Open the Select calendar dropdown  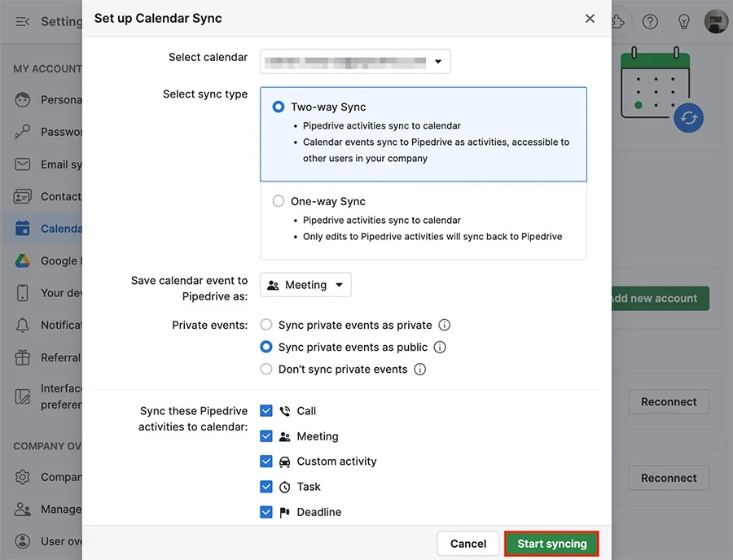coord(355,62)
